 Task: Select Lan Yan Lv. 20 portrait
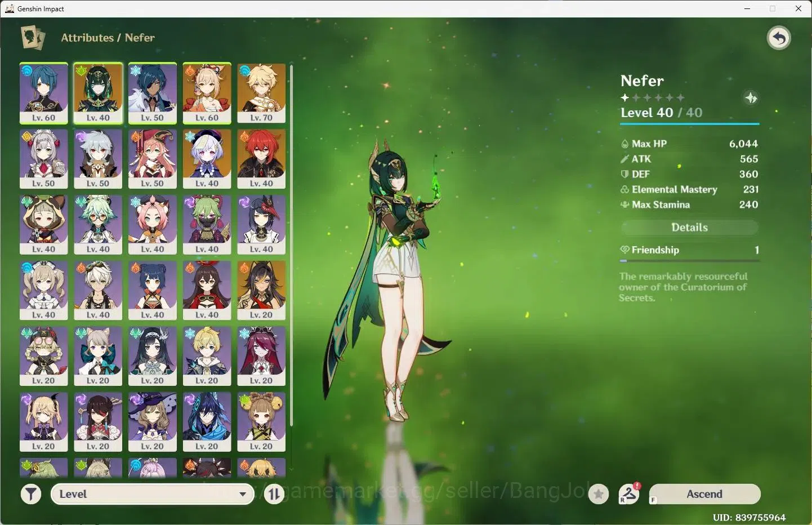[153, 357]
